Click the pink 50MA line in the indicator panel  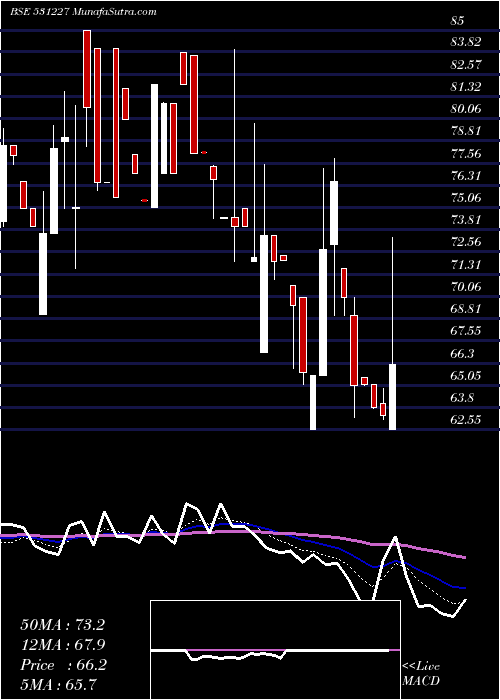pos(233,533)
